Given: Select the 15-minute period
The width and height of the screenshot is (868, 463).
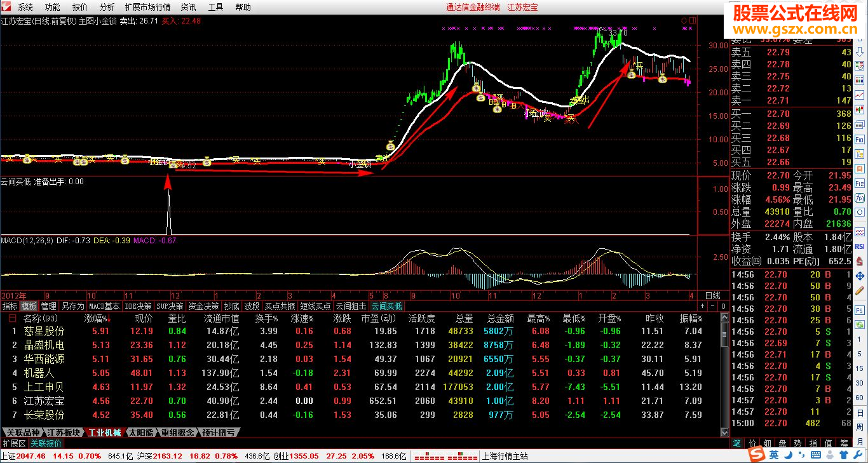Looking at the screenshot, I should (860, 368).
